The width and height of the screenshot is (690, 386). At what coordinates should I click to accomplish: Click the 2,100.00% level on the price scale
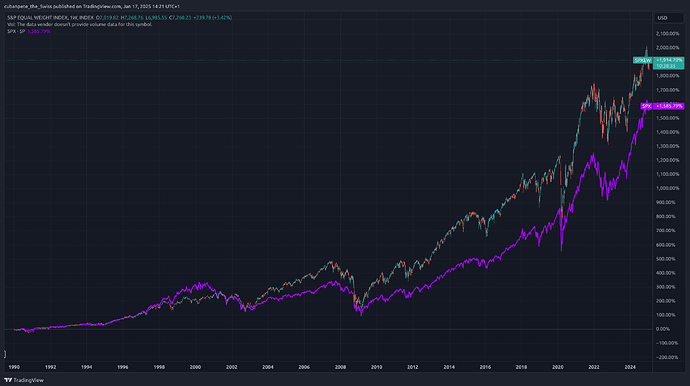coord(668,34)
